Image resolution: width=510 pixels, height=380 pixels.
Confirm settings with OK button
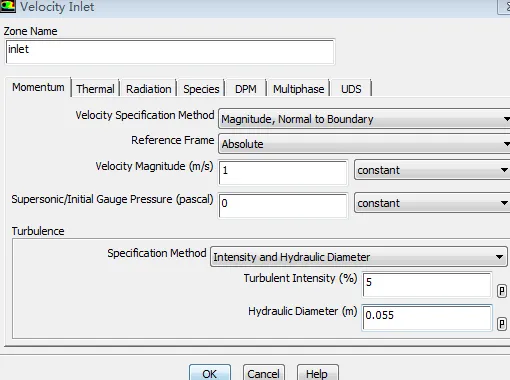210,373
